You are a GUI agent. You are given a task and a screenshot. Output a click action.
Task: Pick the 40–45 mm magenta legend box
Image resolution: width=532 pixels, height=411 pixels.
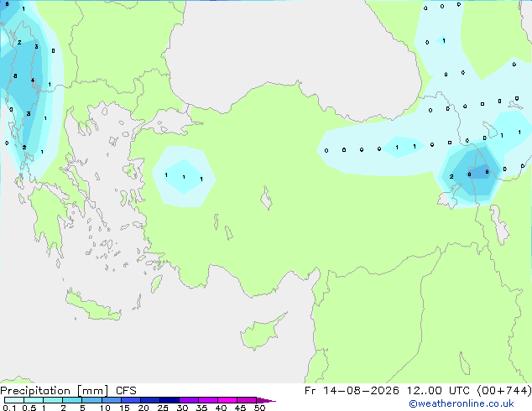(227, 400)
